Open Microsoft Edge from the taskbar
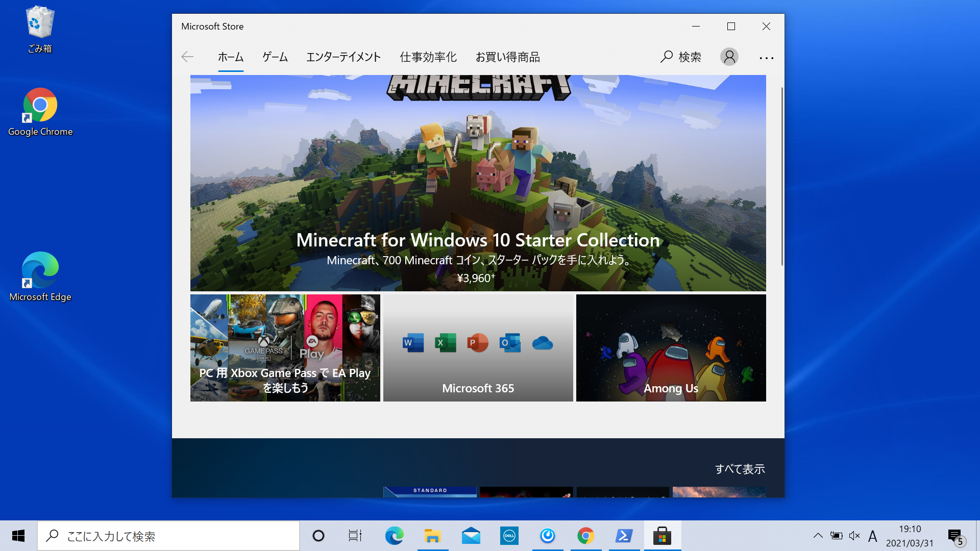 pos(394,536)
